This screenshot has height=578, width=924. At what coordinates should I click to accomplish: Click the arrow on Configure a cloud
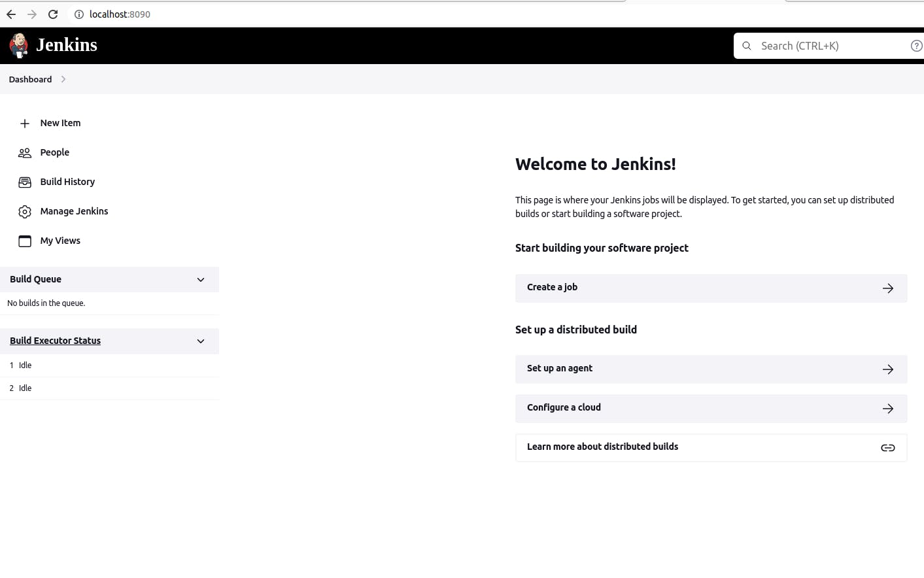point(888,409)
